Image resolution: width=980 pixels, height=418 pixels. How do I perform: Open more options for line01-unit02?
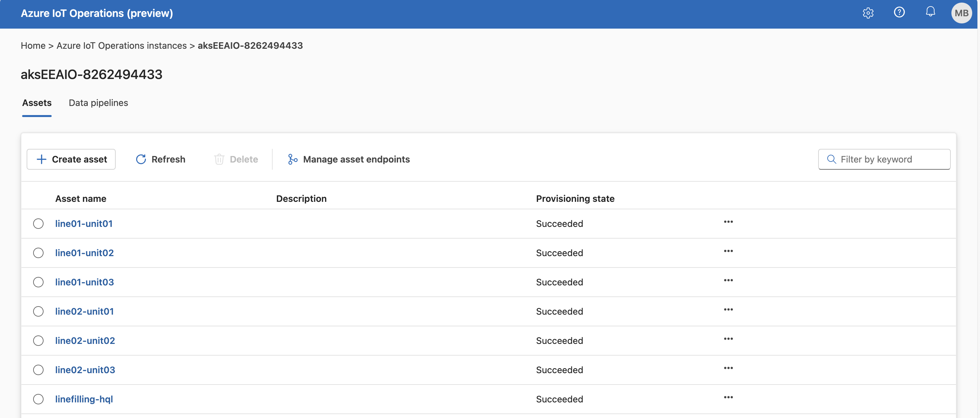tap(728, 251)
